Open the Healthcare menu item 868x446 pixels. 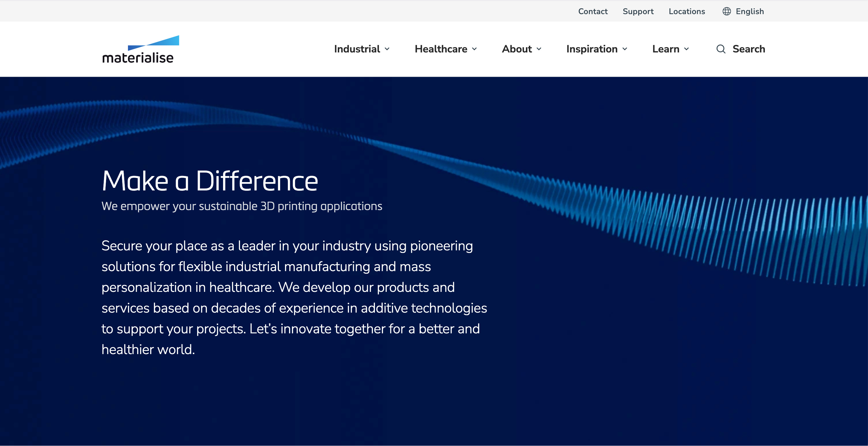(441, 49)
